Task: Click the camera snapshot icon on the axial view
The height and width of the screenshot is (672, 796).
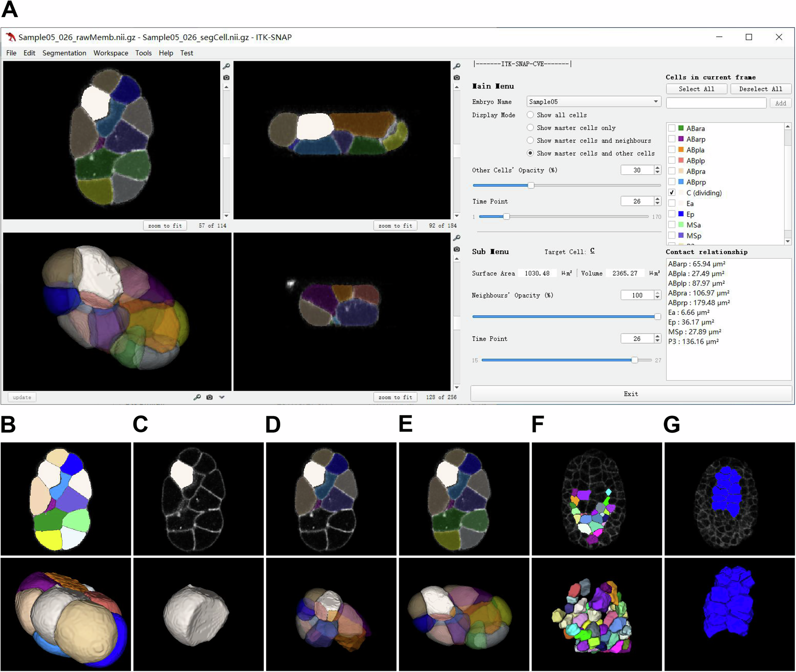Action: point(226,78)
